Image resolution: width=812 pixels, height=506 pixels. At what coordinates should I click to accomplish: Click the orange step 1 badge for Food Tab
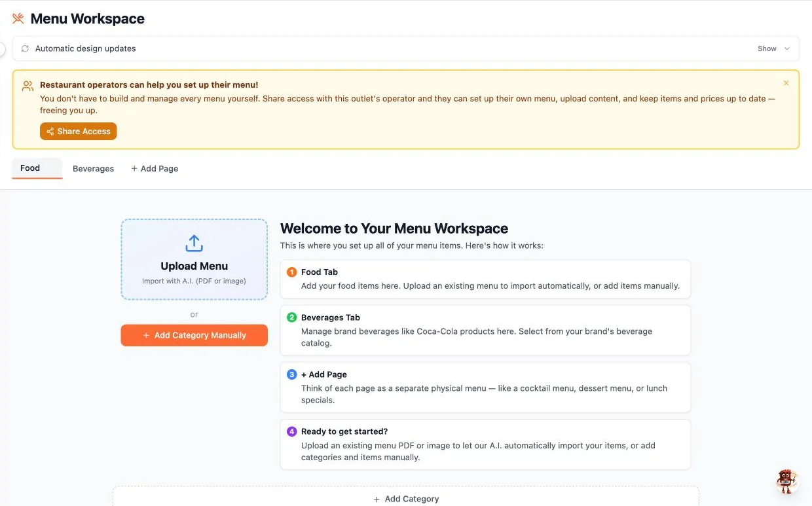(x=292, y=272)
